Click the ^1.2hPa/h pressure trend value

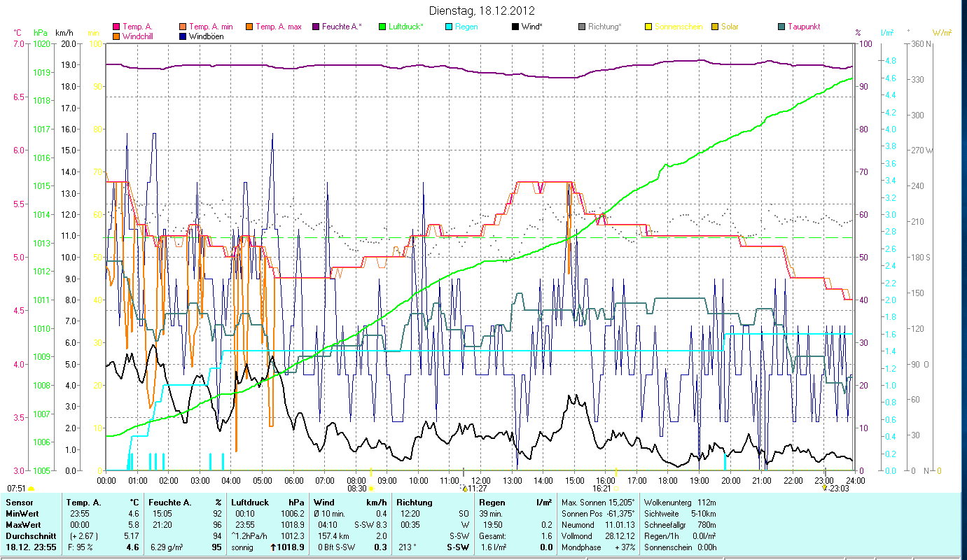pos(251,536)
